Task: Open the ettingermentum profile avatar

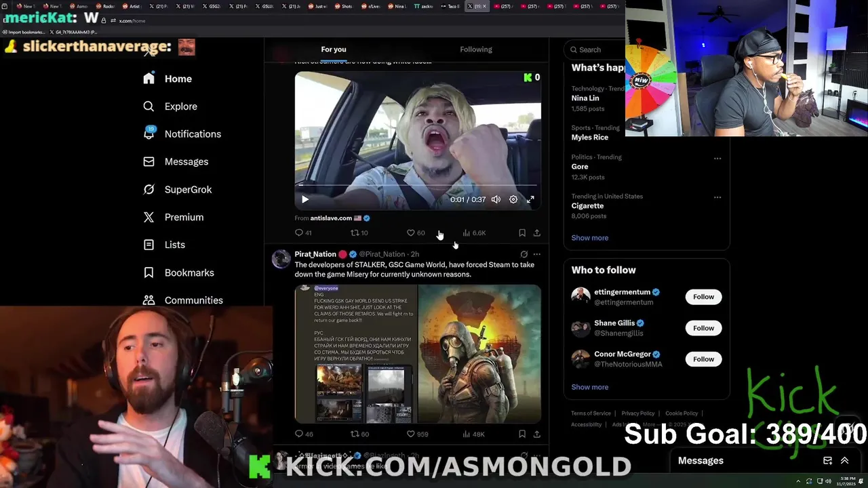Action: (x=580, y=297)
